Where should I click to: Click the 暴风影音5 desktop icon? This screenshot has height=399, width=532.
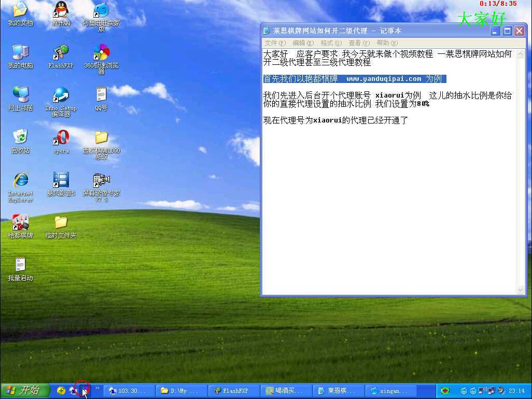61,181
